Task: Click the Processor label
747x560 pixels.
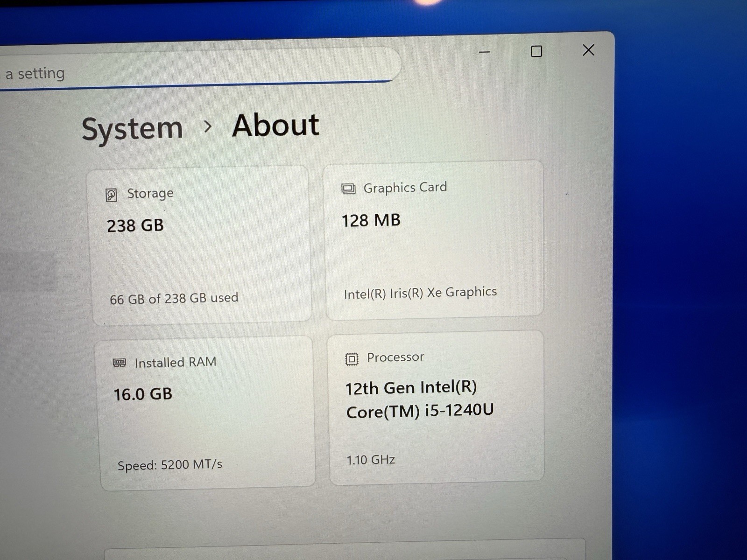Action: pyautogui.click(x=395, y=357)
